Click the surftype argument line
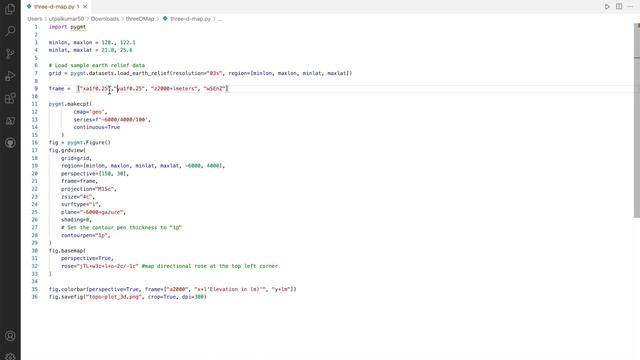The width and height of the screenshot is (640, 360). point(81,204)
